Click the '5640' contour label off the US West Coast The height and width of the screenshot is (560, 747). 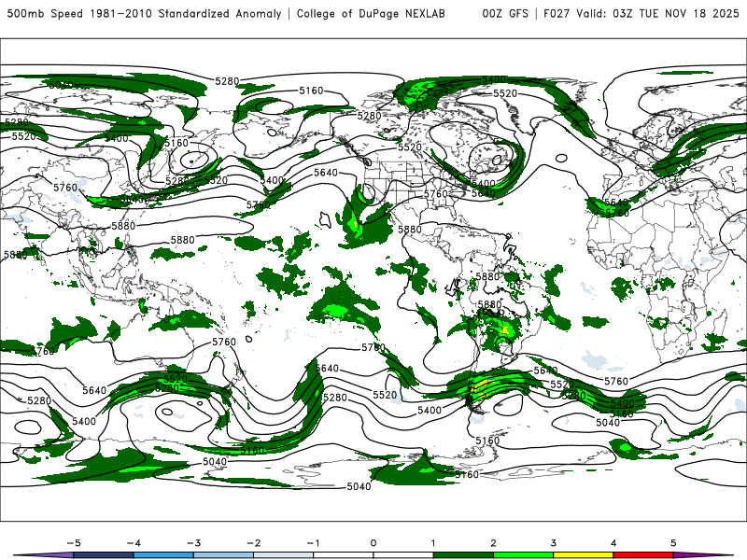tap(326, 173)
